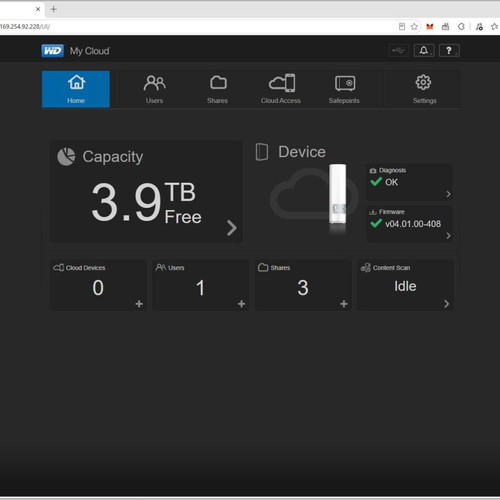Click the Firmware download icon
This screenshot has height=500, width=500.
[373, 212]
